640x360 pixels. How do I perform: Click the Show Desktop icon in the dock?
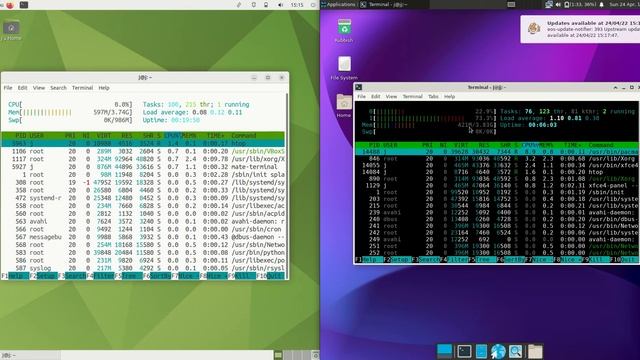click(x=444, y=351)
